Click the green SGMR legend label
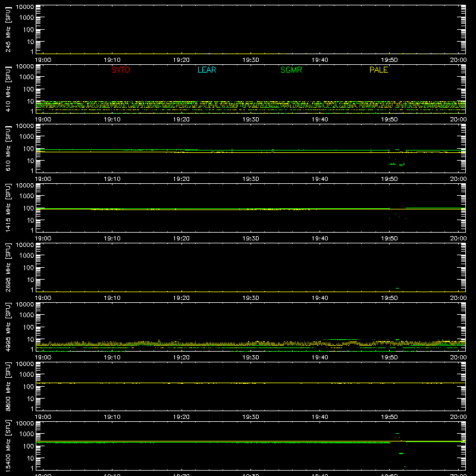 pos(291,70)
